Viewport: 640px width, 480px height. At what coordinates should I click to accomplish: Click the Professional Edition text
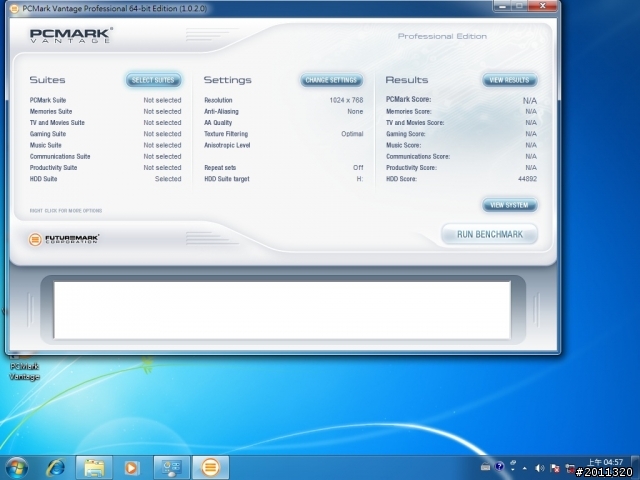[442, 36]
